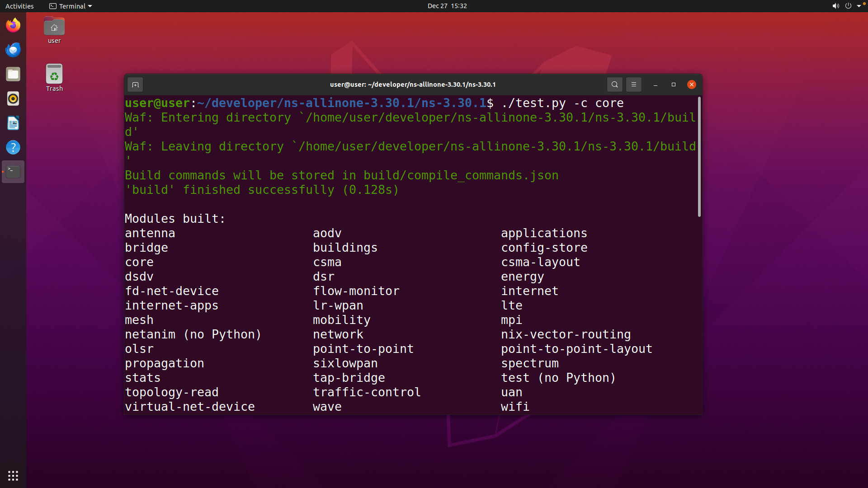Show Applications grid button

13,475
